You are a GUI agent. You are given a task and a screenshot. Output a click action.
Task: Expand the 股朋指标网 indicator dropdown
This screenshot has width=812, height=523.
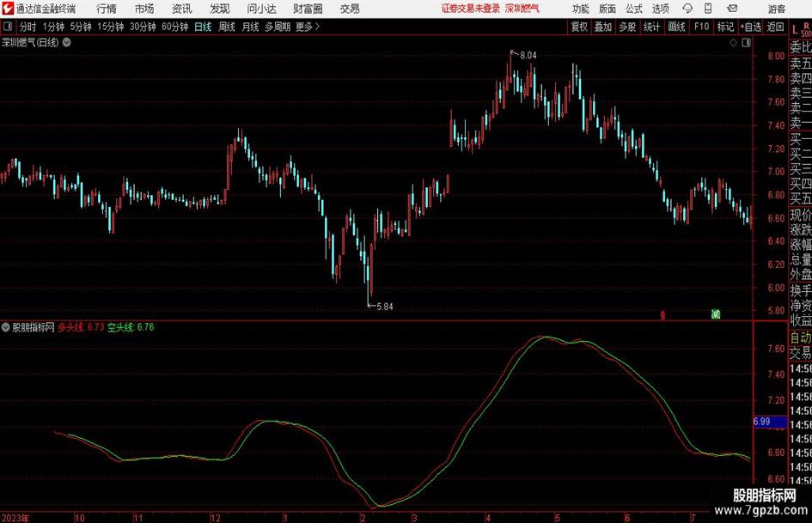[6, 327]
